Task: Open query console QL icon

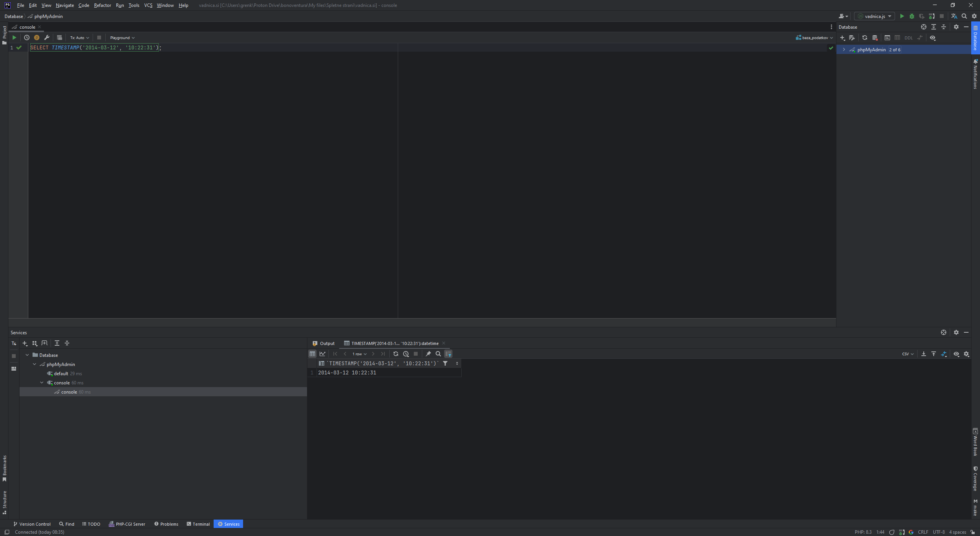Action: pyautogui.click(x=887, y=38)
